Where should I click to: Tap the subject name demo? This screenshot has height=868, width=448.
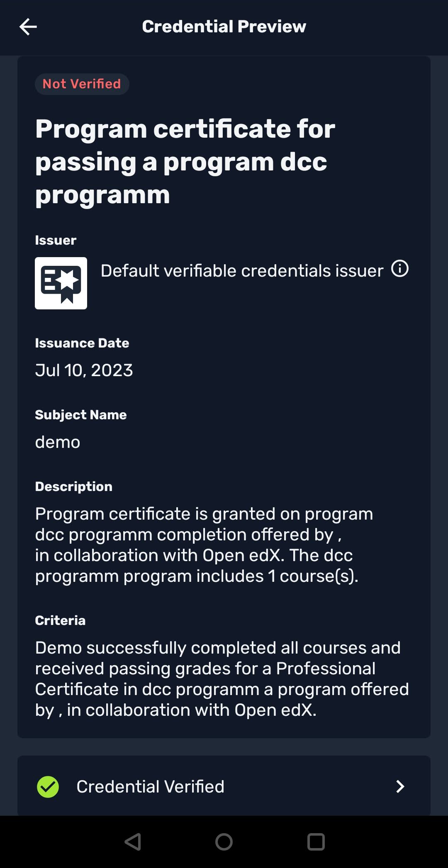pyautogui.click(x=58, y=442)
